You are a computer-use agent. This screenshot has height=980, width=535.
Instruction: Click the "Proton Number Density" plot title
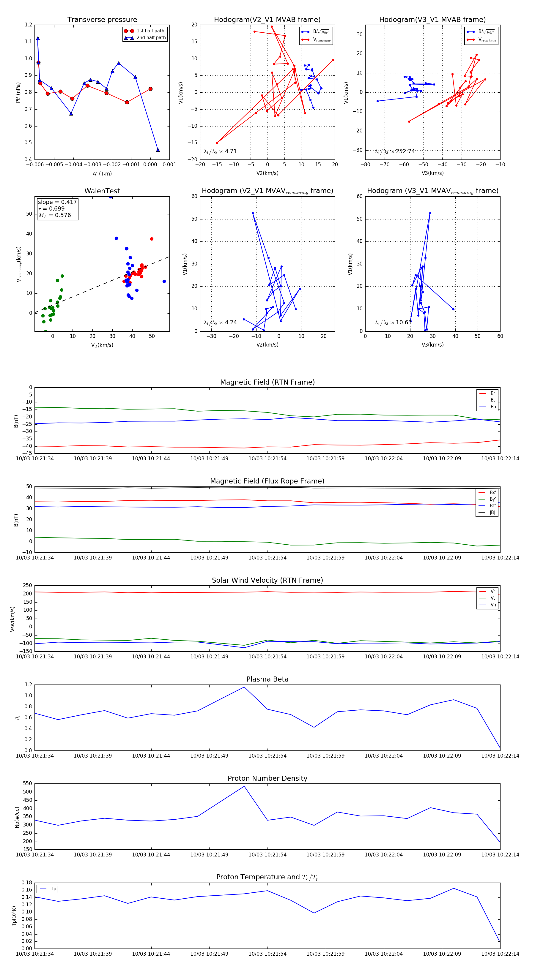267,778
